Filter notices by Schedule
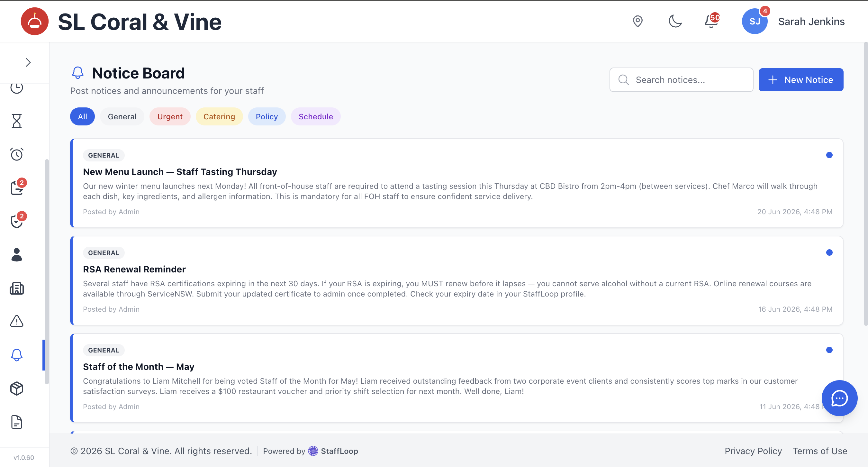868x467 pixels. pos(315,117)
